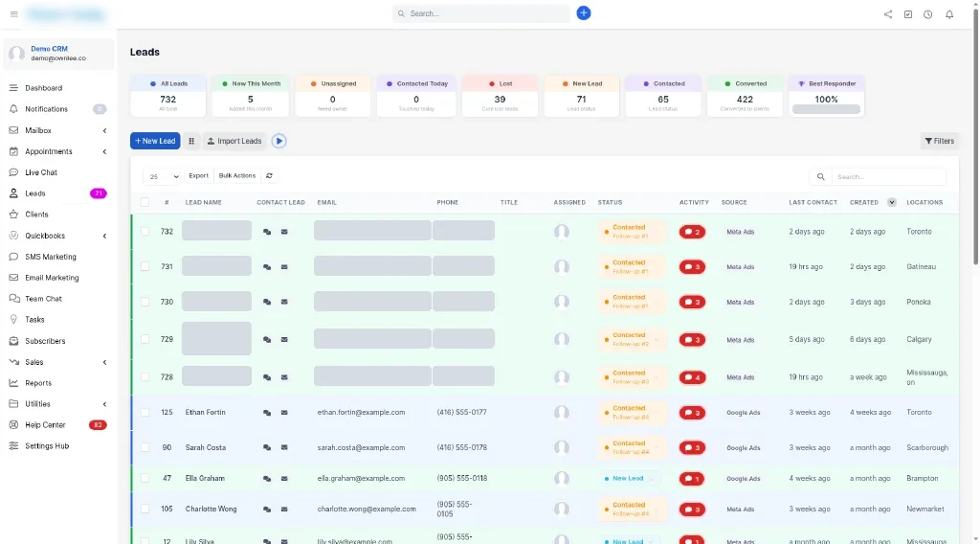Click the Best Responder 100% progress bar

click(826, 109)
